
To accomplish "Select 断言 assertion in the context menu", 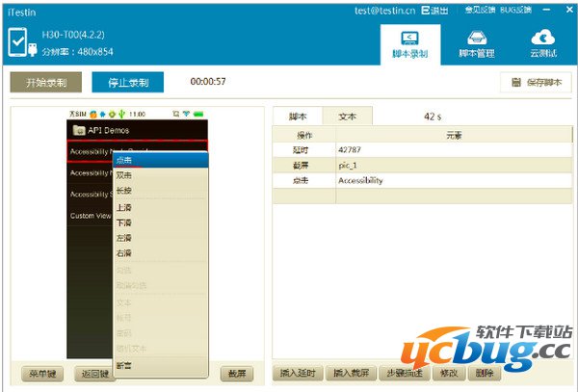I will [x=124, y=363].
